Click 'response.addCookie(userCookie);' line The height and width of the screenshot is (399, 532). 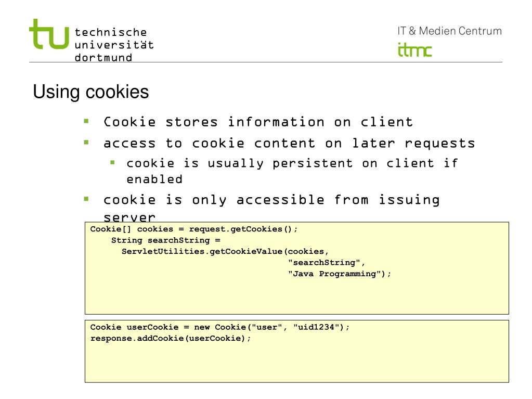171,338
